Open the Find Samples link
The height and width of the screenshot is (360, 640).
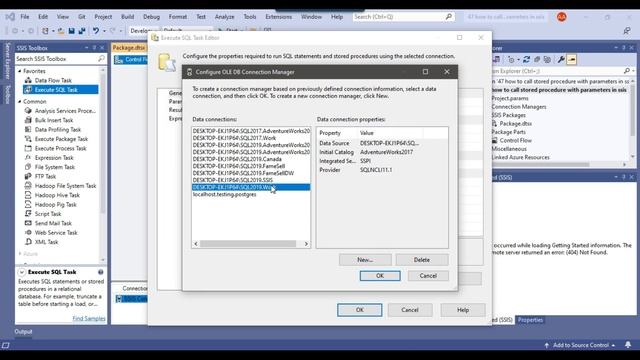pyautogui.click(x=89, y=318)
